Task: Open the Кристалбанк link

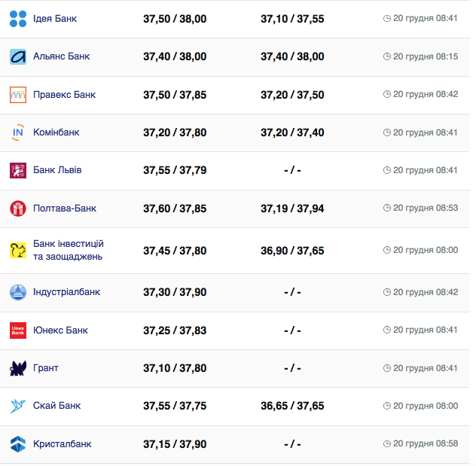Action: (x=63, y=444)
